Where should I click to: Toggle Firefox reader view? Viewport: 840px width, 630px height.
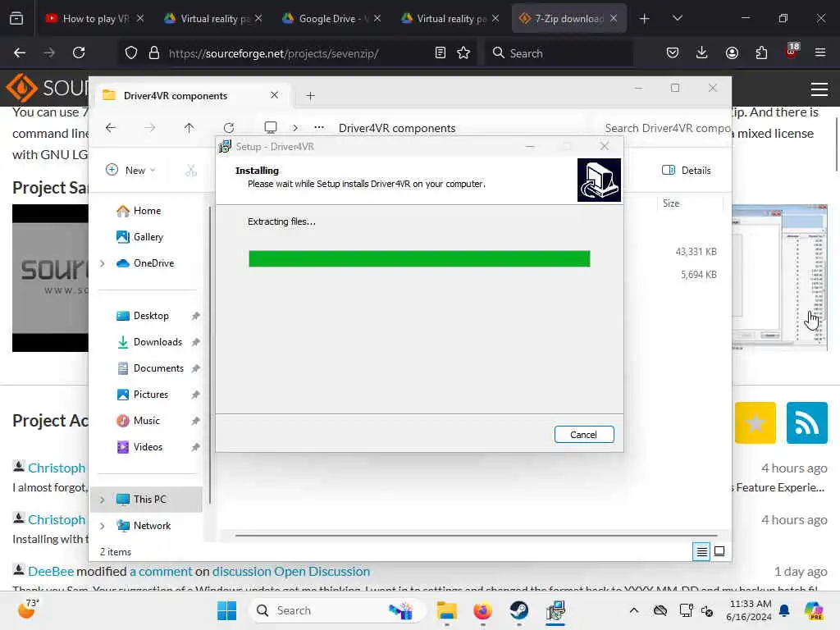pos(441,53)
